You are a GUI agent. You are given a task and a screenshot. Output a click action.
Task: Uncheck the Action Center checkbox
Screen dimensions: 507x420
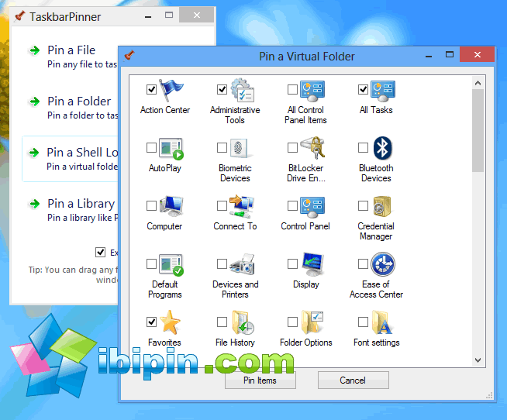151,89
